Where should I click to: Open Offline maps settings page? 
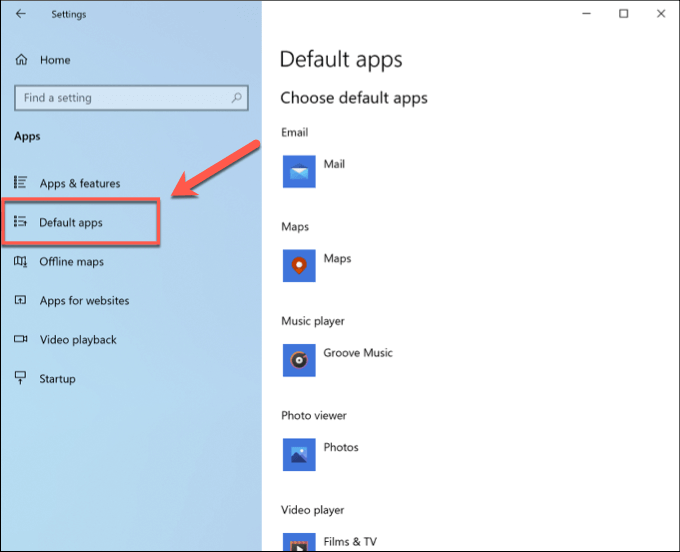point(72,261)
